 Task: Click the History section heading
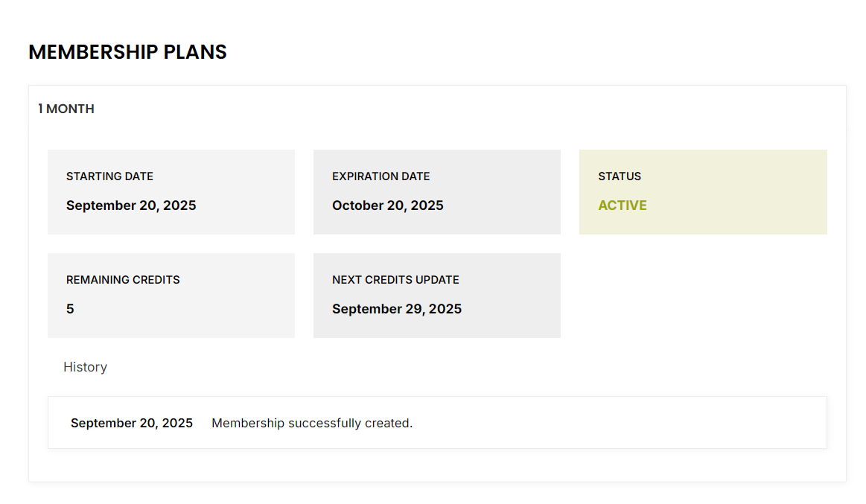(85, 367)
